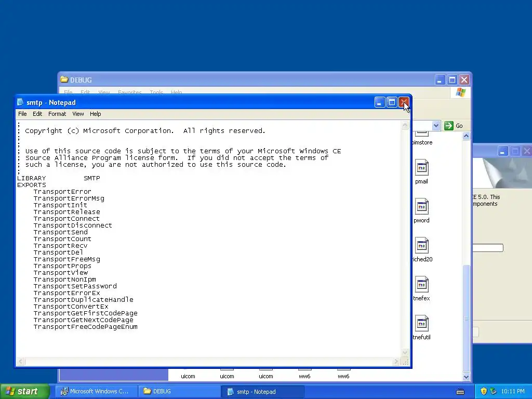
Task: Maximize the DEBUG explorer window
Action: [453, 80]
